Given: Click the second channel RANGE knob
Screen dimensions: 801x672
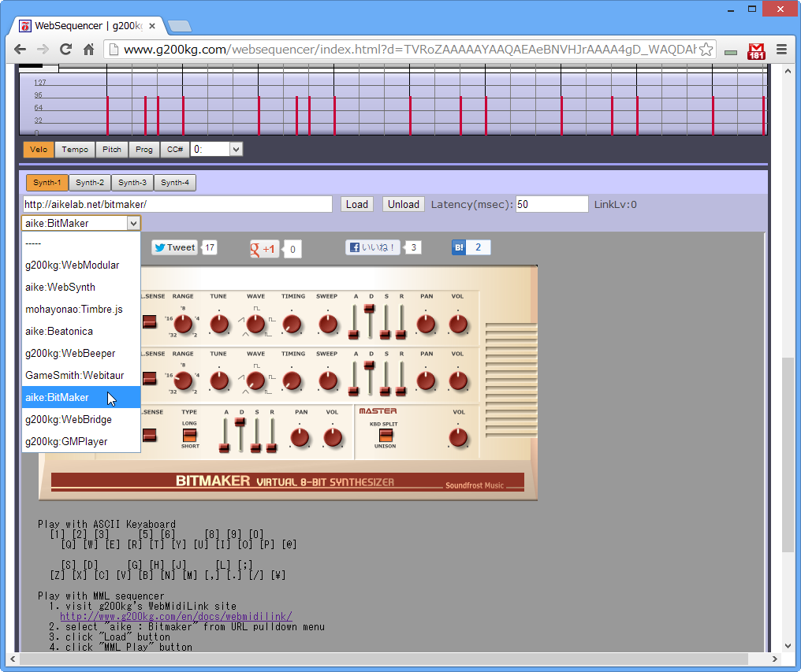Looking at the screenshot, I should pos(183,381).
